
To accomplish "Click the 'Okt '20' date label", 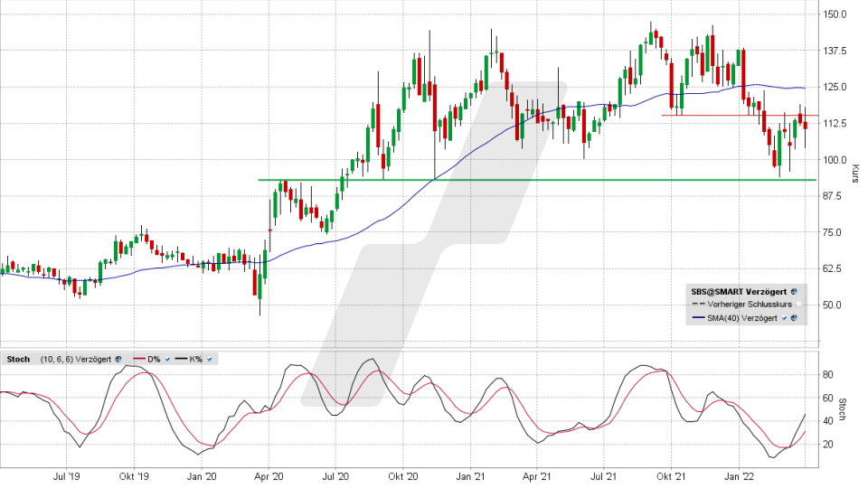I will click(403, 476).
